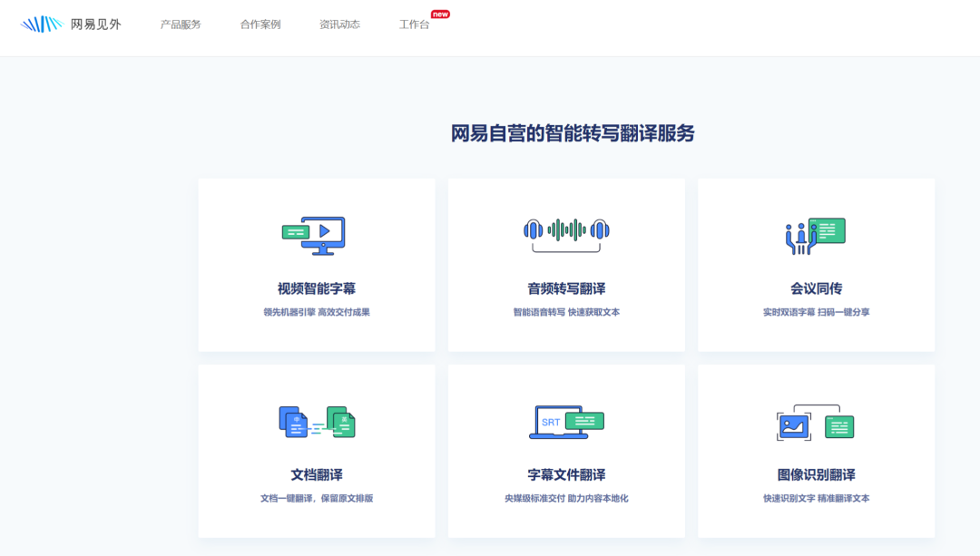Click the 文档翻译 documents icon

[x=317, y=422]
